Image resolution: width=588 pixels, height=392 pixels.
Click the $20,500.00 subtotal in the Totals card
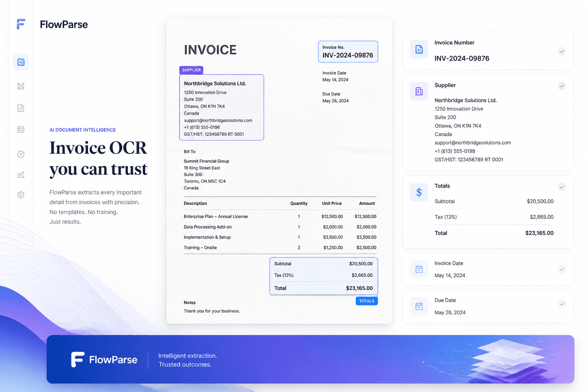(x=540, y=201)
